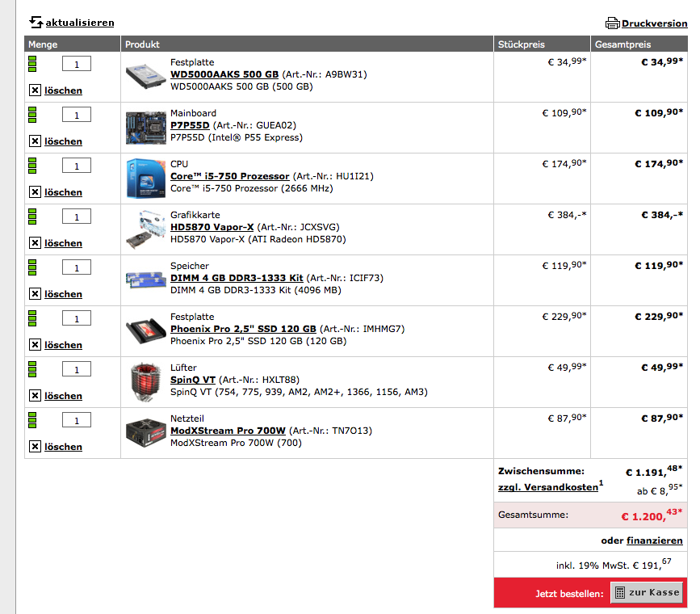The image size is (700, 614).
Task: Focus quantity field for WD5000AAKS
Action: click(x=77, y=64)
